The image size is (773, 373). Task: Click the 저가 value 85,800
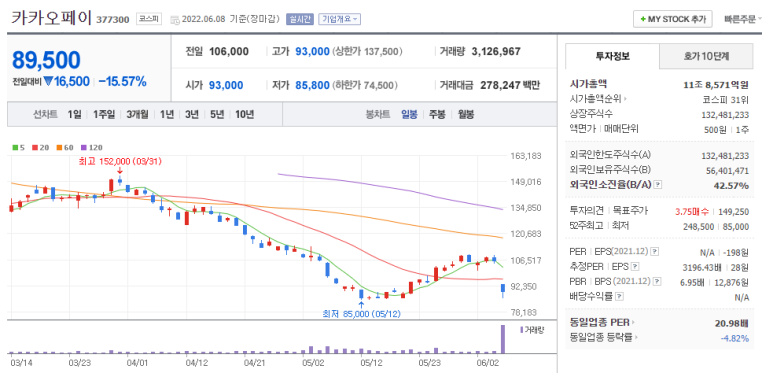point(313,85)
